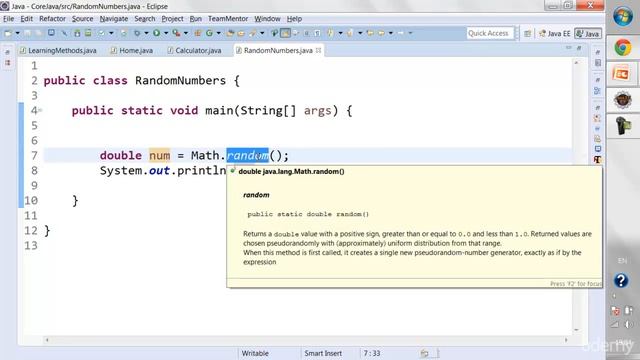The width and height of the screenshot is (640, 360).
Task: Click the editor horizontal scrollbar
Action: 306,340
